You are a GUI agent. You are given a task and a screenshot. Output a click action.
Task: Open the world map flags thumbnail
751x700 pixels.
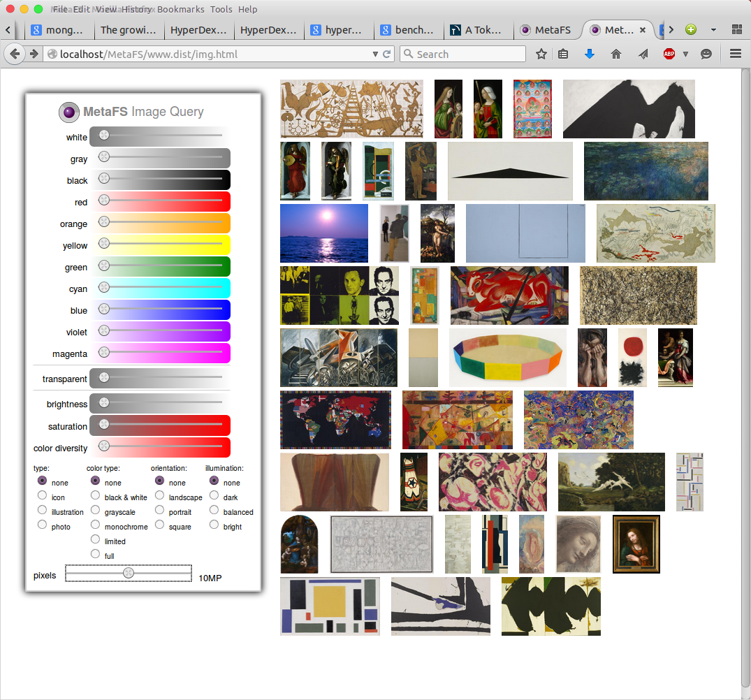[x=335, y=420]
